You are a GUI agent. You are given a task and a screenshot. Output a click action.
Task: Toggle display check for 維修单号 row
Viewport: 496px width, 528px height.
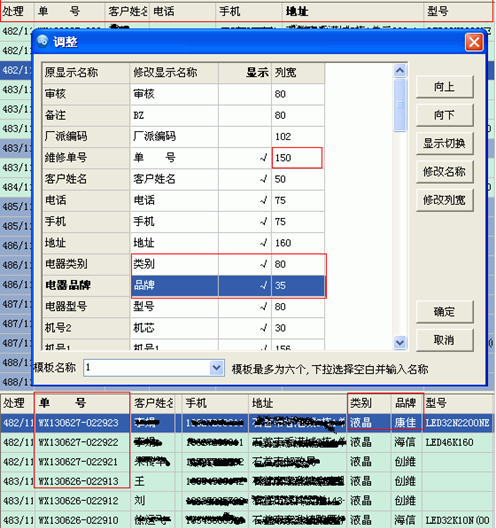click(x=245, y=158)
